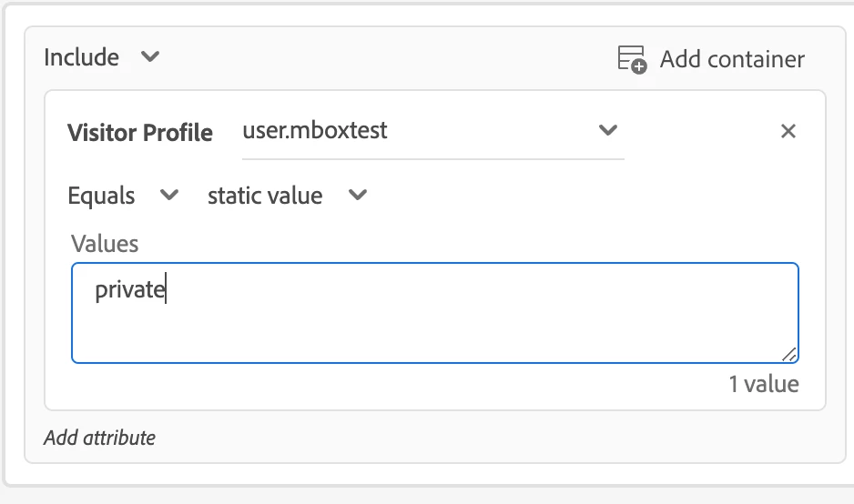Select the user.mboxtest text
The height and width of the screenshot is (504, 854).
[315, 130]
